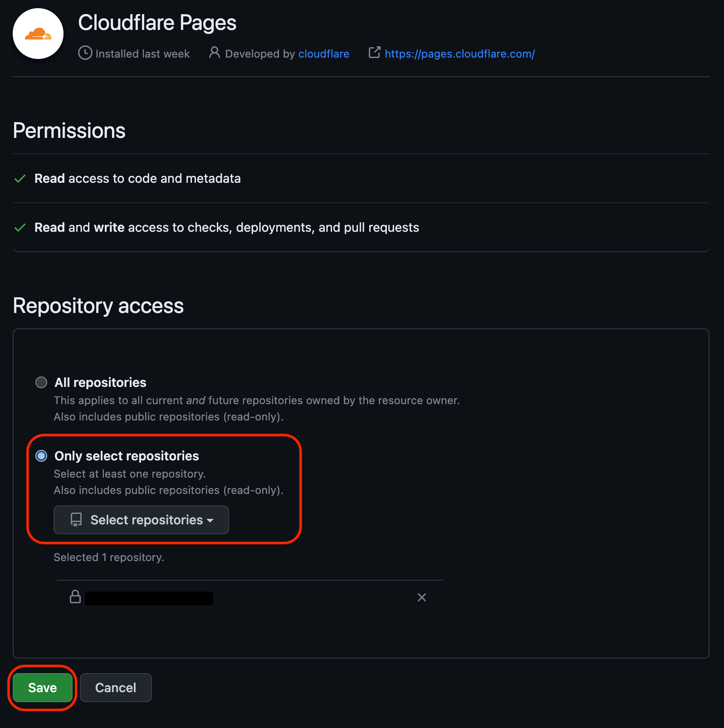Screen dimensions: 724x728
Task: Click the "Cloudflare Pages" app title
Action: click(x=157, y=22)
